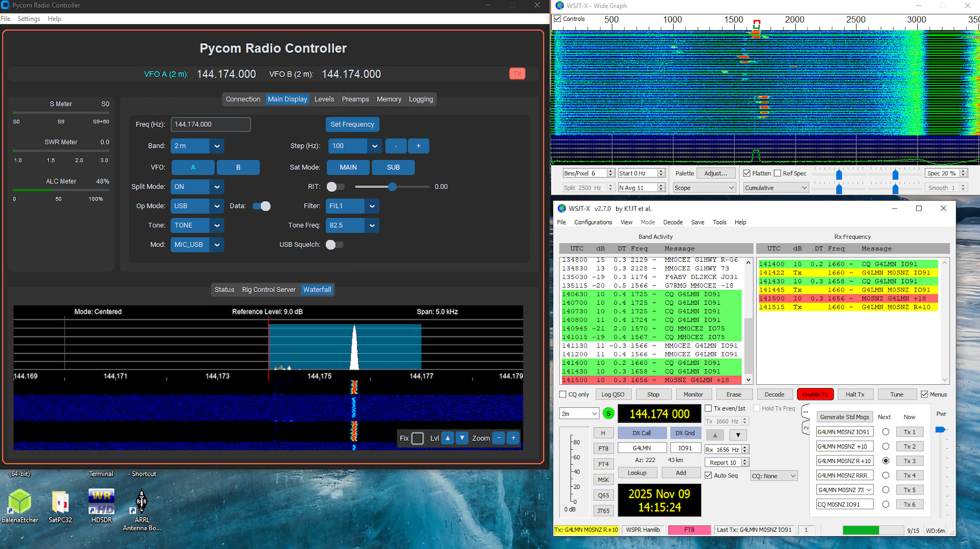Open the Configurations menu in WSJT-X
Viewport: 980px width, 549px height.
593,222
